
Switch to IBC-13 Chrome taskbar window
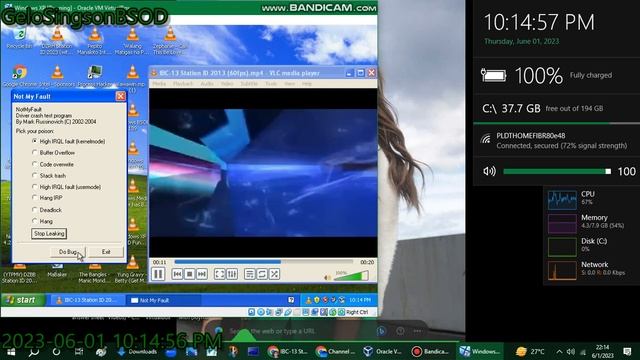tap(288, 351)
